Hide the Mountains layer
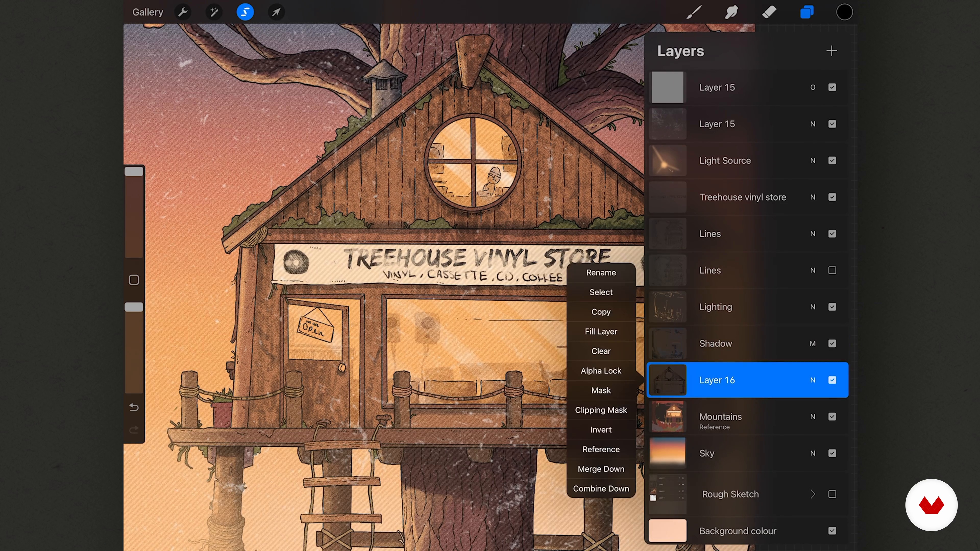The image size is (980, 551). [x=832, y=417]
